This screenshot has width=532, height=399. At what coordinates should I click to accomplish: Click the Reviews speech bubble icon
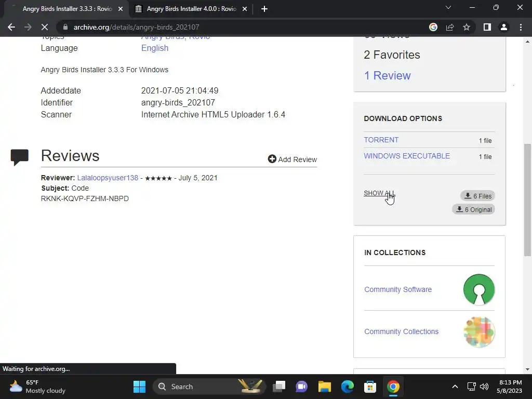point(20,157)
